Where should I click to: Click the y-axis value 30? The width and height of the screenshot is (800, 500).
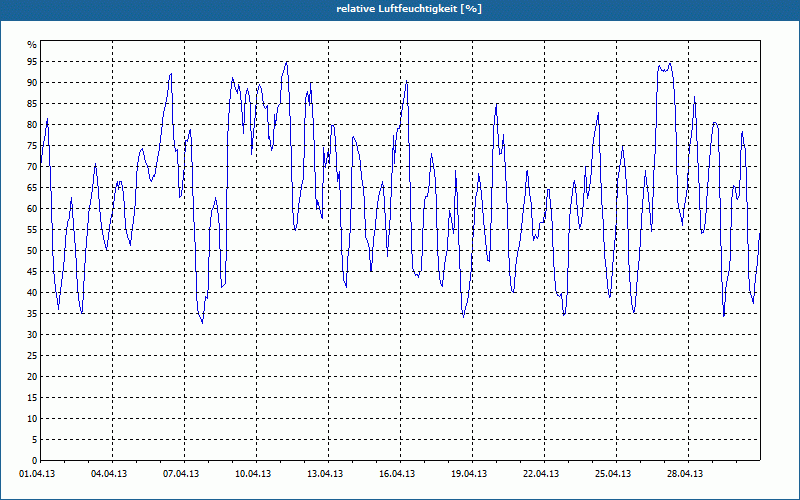click(x=32, y=335)
